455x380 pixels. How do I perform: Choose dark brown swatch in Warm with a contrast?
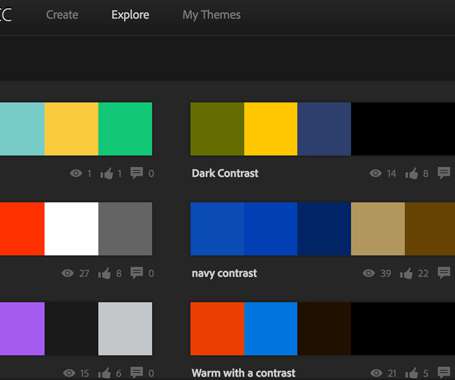[324, 329]
